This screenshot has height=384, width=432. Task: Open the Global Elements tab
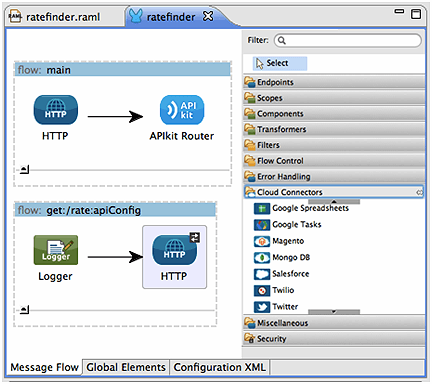(126, 367)
